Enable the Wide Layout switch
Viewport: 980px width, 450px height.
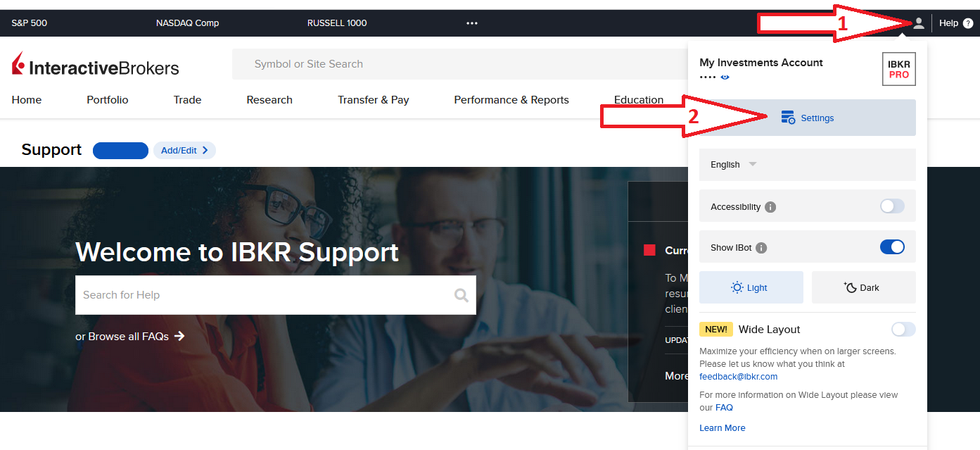click(903, 329)
